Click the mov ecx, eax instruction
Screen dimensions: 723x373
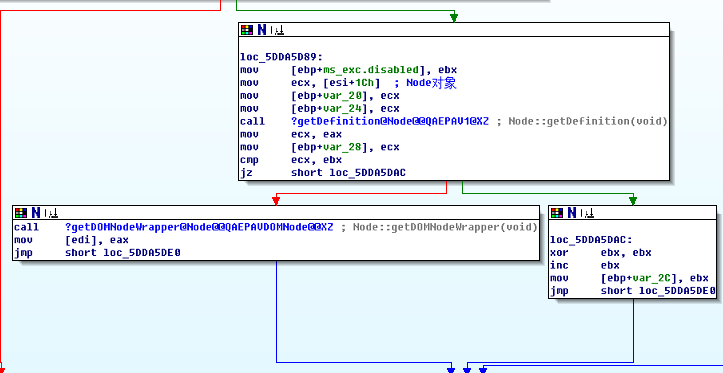click(x=291, y=134)
